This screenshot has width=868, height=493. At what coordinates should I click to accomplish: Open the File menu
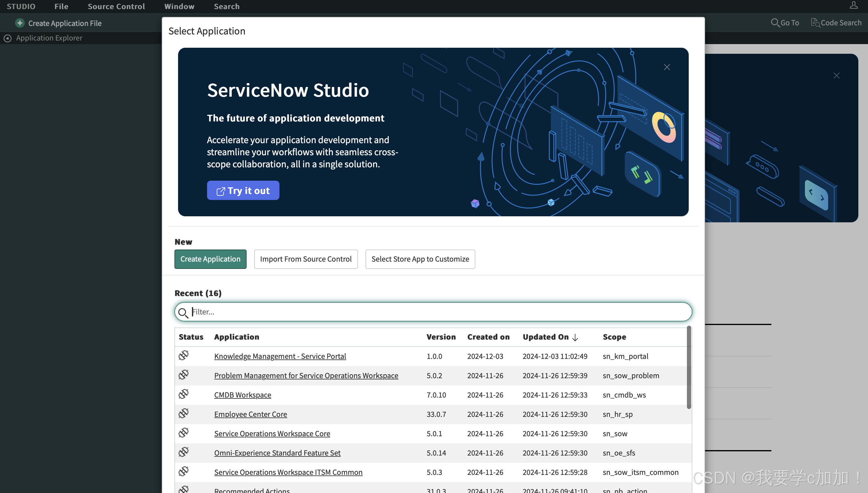[61, 6]
